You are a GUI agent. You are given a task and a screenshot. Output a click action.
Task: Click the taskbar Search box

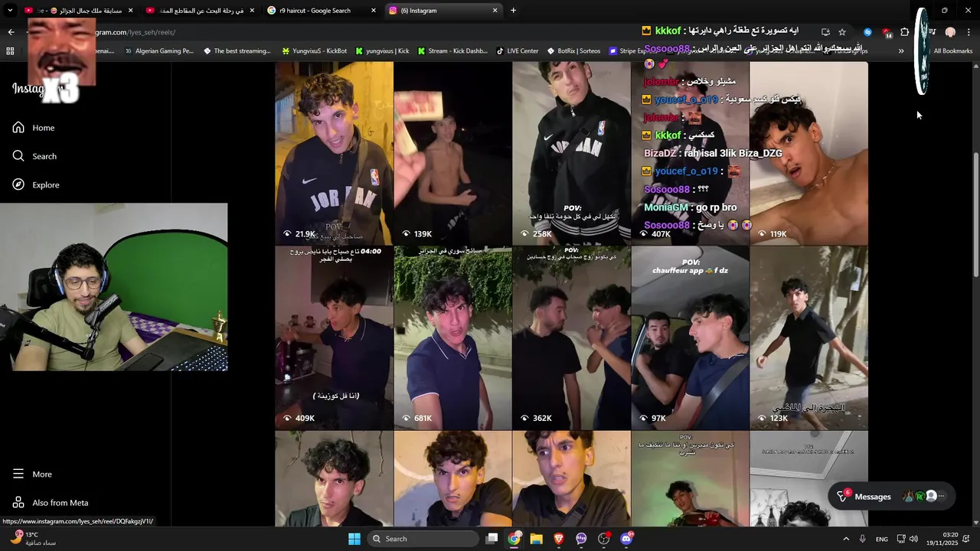click(423, 539)
